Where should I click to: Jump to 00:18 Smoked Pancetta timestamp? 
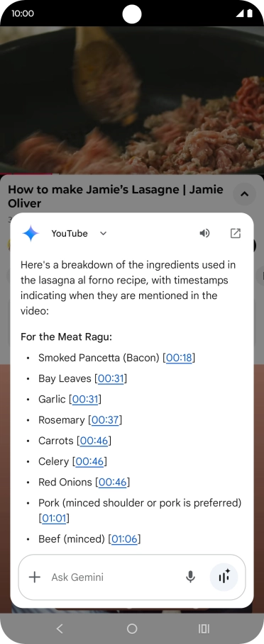[x=179, y=358]
